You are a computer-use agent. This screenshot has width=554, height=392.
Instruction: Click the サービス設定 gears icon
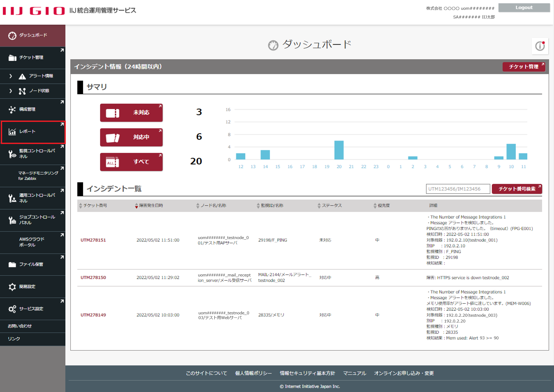[x=12, y=309]
